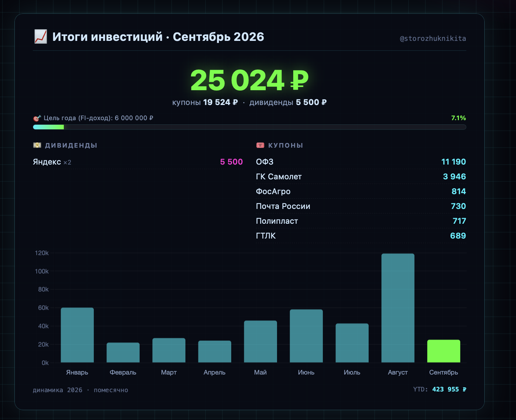
Task: Click the banknote icon beside ДИВИДЕНДЫ heading
Action: 37,145
